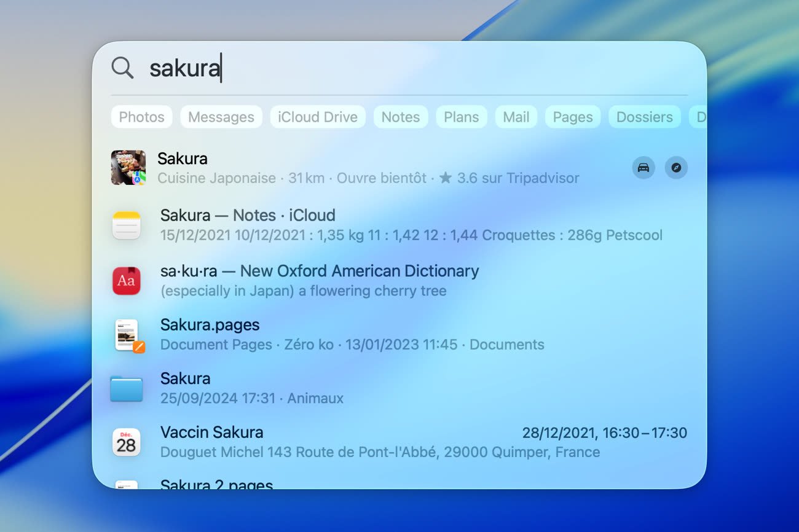Open the Notes app icon for Sakura note

tap(127, 225)
